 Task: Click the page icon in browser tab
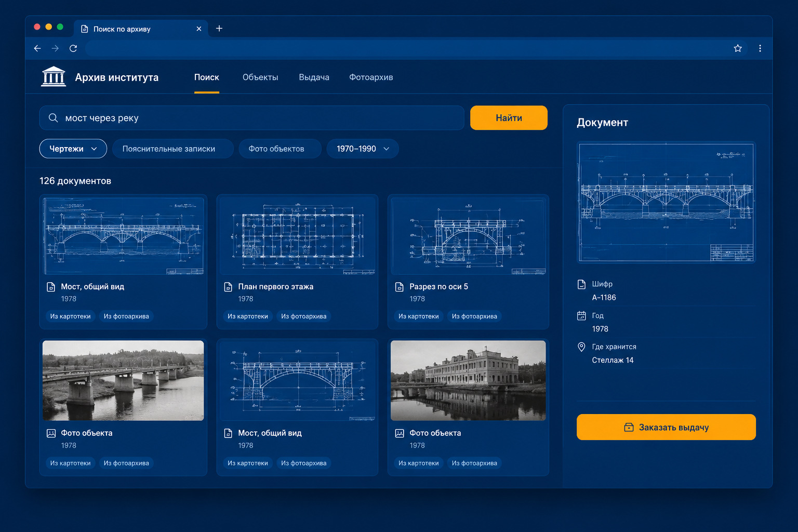click(x=85, y=29)
